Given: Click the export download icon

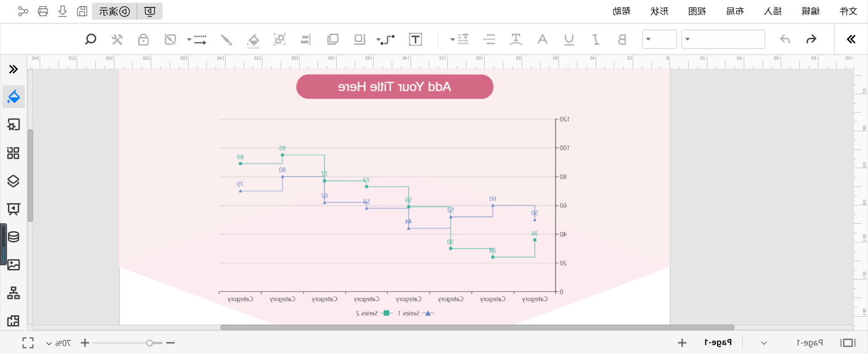Looking at the screenshot, I should click(63, 11).
